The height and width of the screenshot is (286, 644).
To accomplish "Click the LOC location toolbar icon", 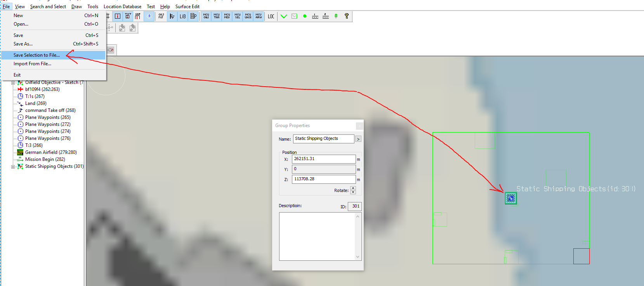I will click(x=271, y=16).
